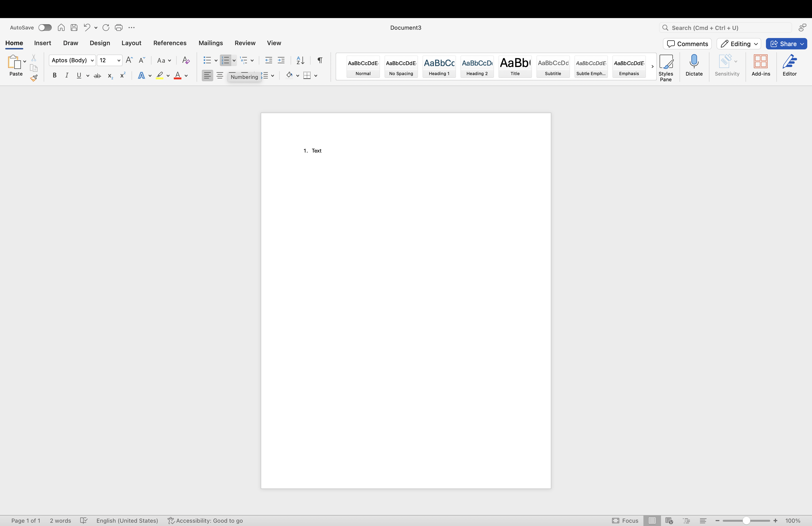Open the font name dropdown
This screenshot has height=526, width=812.
coord(92,60)
